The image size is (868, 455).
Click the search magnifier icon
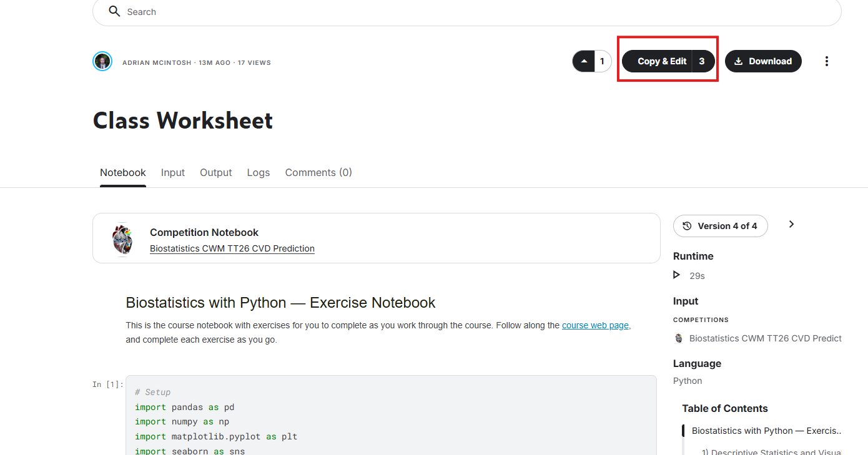[114, 11]
